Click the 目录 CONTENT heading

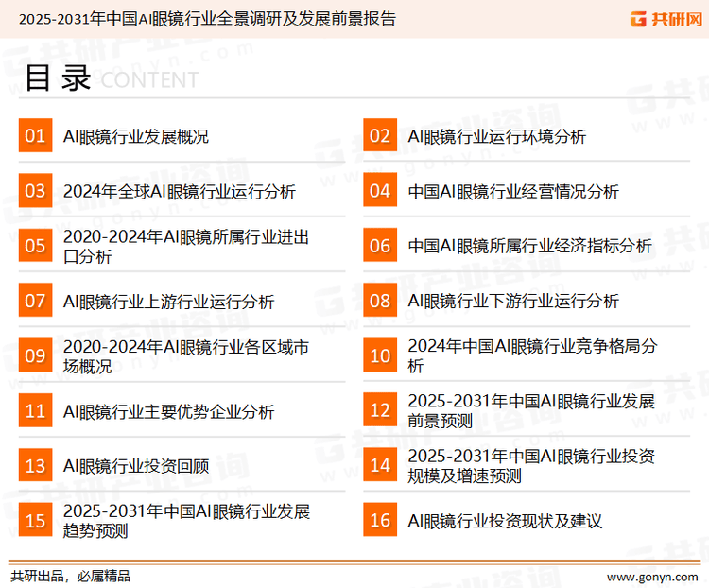111,79
